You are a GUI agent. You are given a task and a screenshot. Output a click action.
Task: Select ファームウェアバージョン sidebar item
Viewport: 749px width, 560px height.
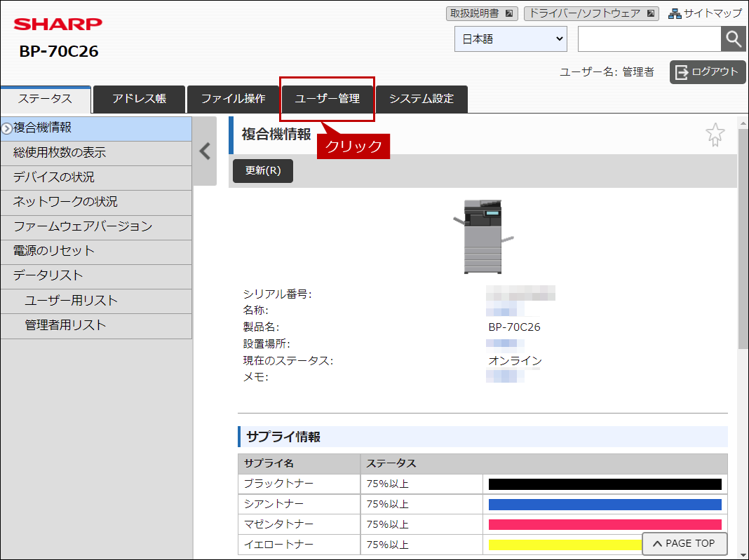(96, 227)
